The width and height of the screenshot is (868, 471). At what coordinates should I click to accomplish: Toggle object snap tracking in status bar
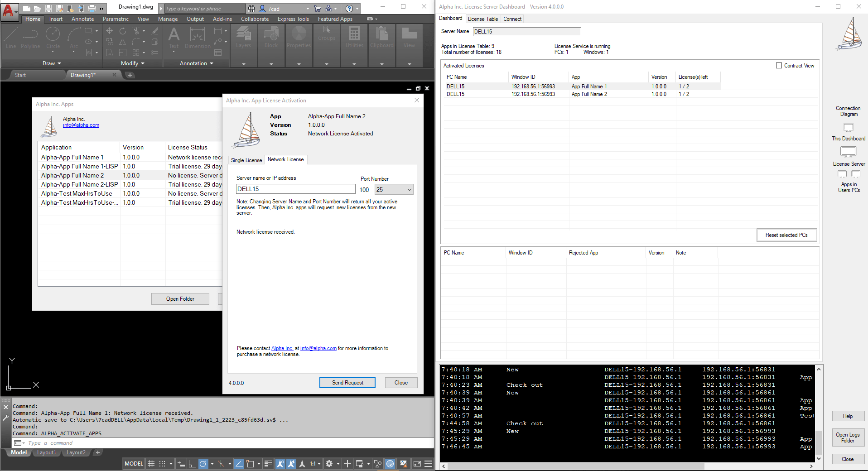[239, 464]
